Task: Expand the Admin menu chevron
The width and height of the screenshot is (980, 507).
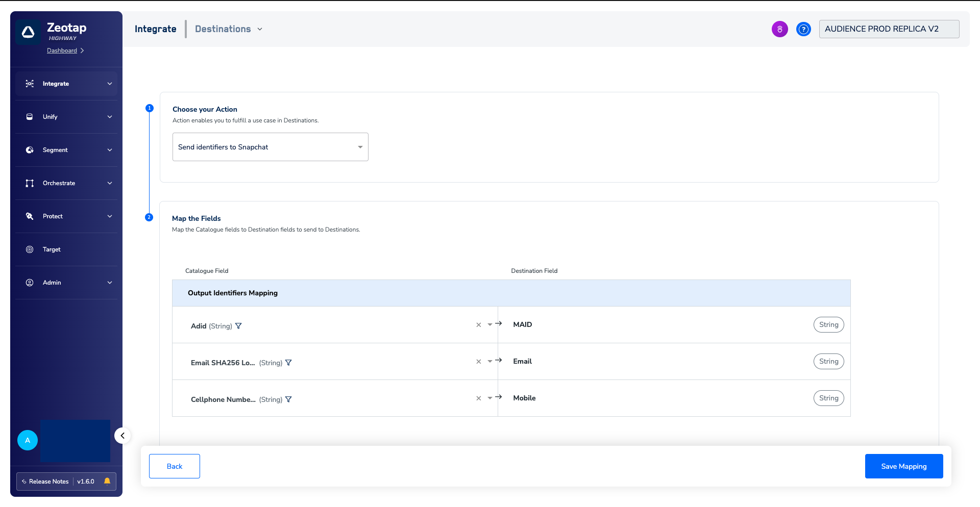Action: coord(110,283)
